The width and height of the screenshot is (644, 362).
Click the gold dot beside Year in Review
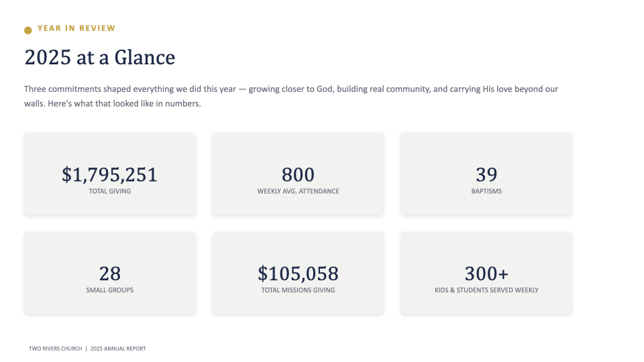[x=28, y=30]
